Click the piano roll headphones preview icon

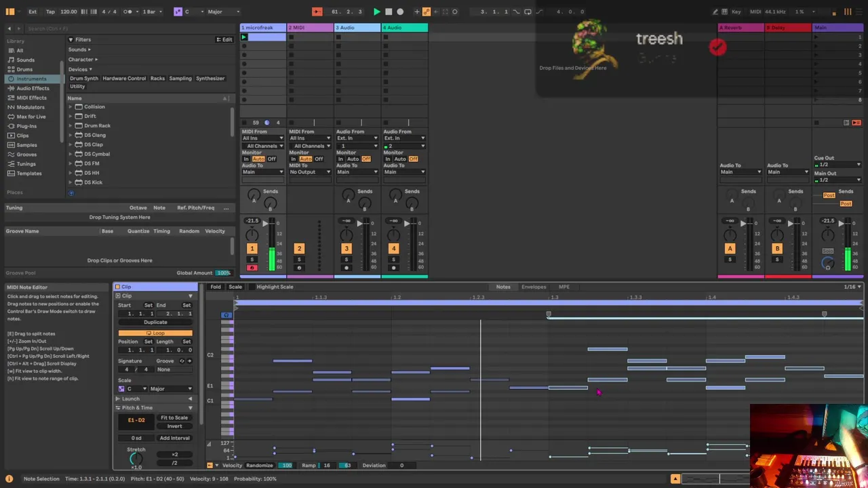pyautogui.click(x=226, y=315)
